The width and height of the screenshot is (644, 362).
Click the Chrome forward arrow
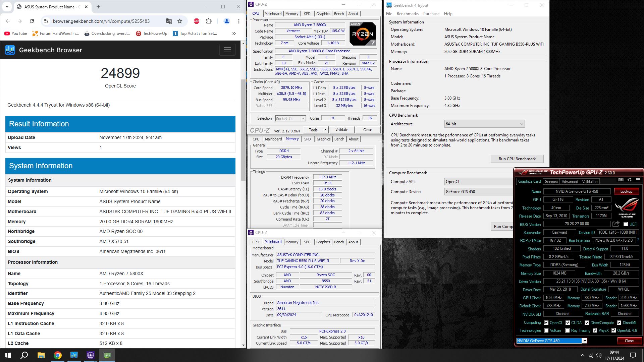[20, 21]
